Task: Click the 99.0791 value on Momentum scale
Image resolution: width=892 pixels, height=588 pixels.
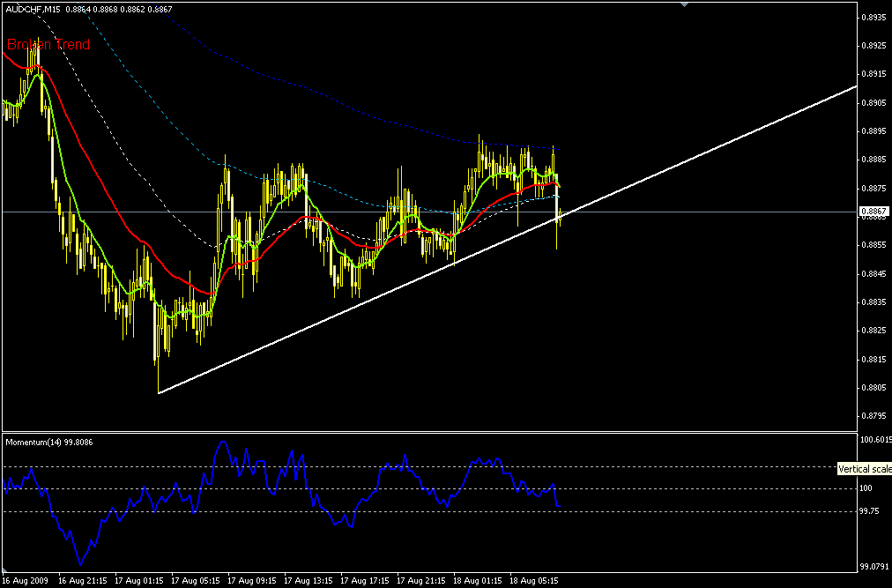Action: pyautogui.click(x=874, y=568)
